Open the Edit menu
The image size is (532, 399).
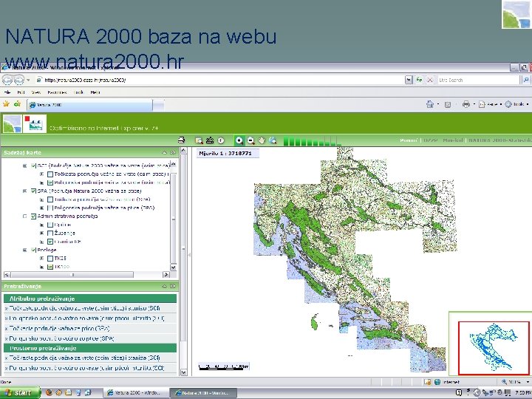21,92
